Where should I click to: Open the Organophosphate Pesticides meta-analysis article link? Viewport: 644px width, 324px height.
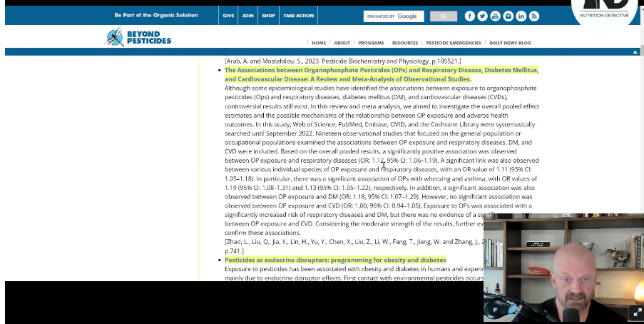point(382,74)
